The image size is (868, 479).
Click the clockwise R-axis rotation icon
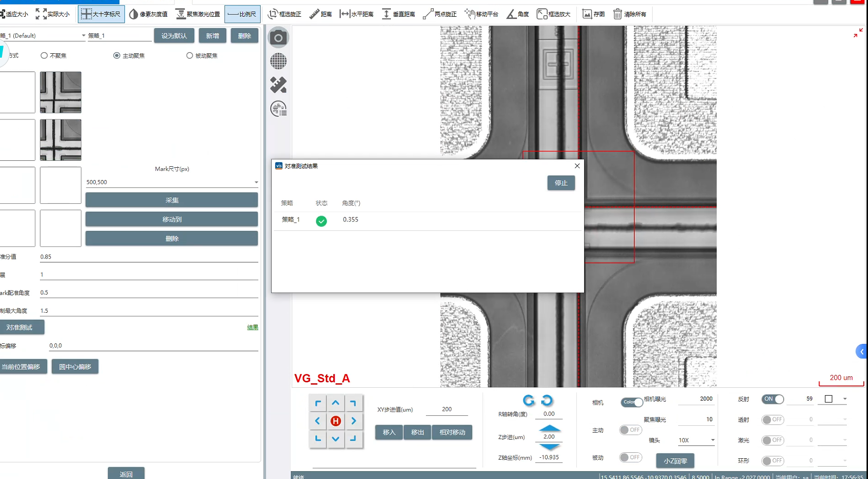pos(547,400)
